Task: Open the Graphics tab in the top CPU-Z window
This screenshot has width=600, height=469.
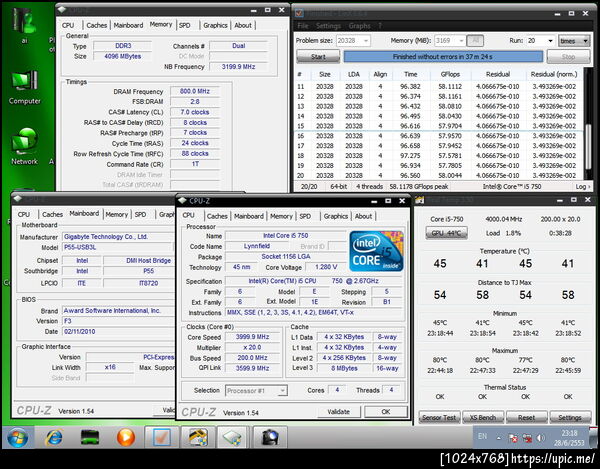Action: tap(215, 25)
